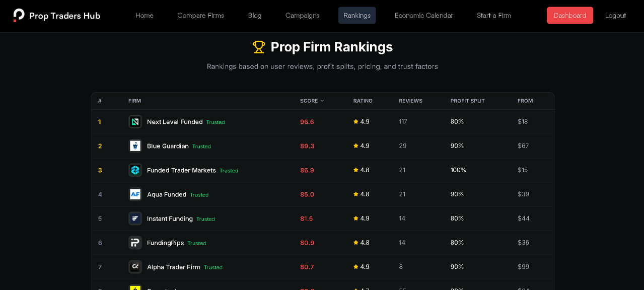Click the rank number 1 cell
Viewport: 644px width, 290px height.
coord(100,122)
